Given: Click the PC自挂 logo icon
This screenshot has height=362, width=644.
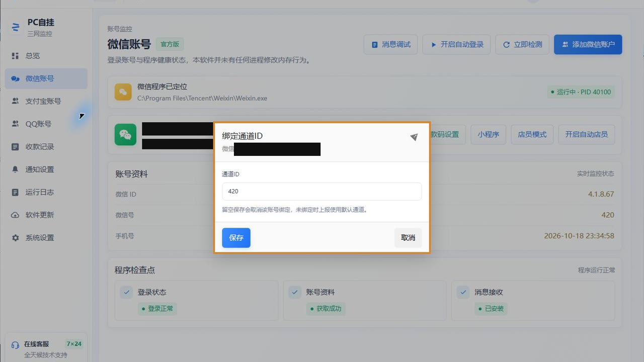Looking at the screenshot, I should (15, 27).
